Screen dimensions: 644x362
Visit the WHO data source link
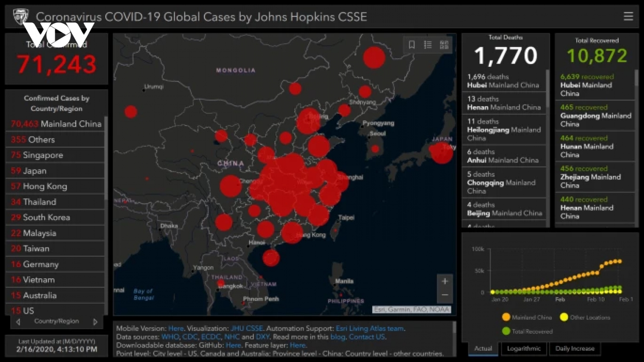(170, 337)
